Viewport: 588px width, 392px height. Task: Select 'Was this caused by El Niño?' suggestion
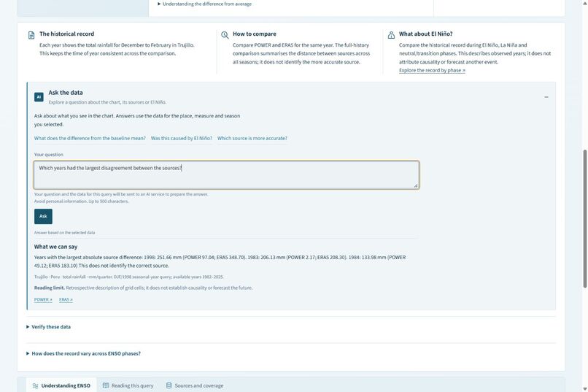pyautogui.click(x=182, y=138)
